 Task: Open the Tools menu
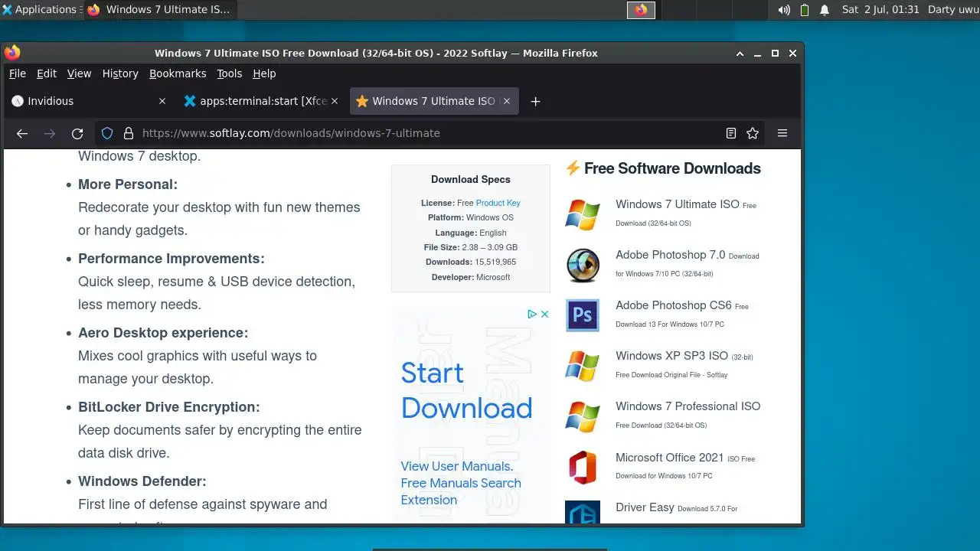[x=229, y=73]
